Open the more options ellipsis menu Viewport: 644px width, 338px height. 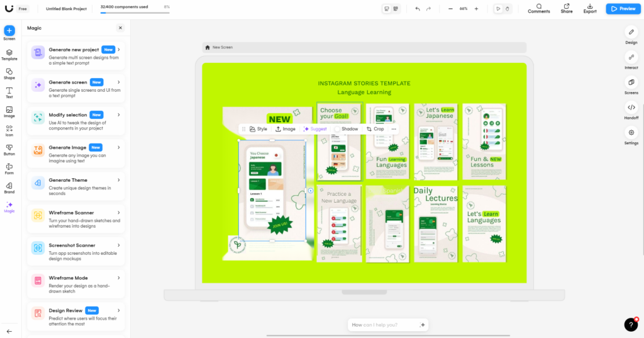(394, 129)
